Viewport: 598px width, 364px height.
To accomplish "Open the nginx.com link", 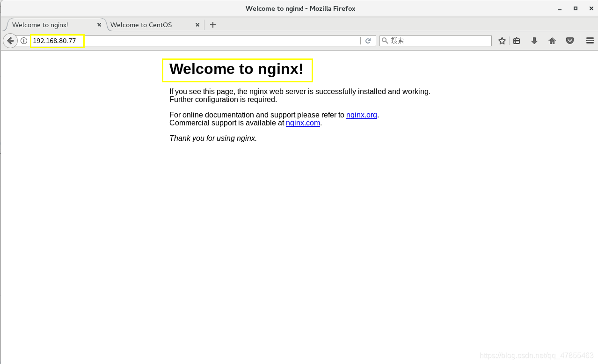I will coord(303,123).
